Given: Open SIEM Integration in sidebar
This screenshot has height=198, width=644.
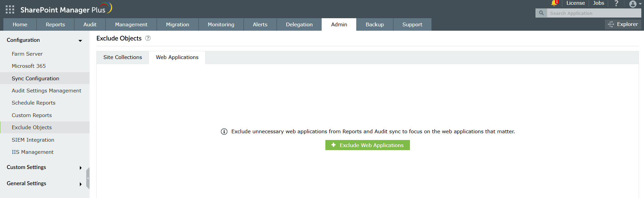Looking at the screenshot, I should tap(45, 140).
